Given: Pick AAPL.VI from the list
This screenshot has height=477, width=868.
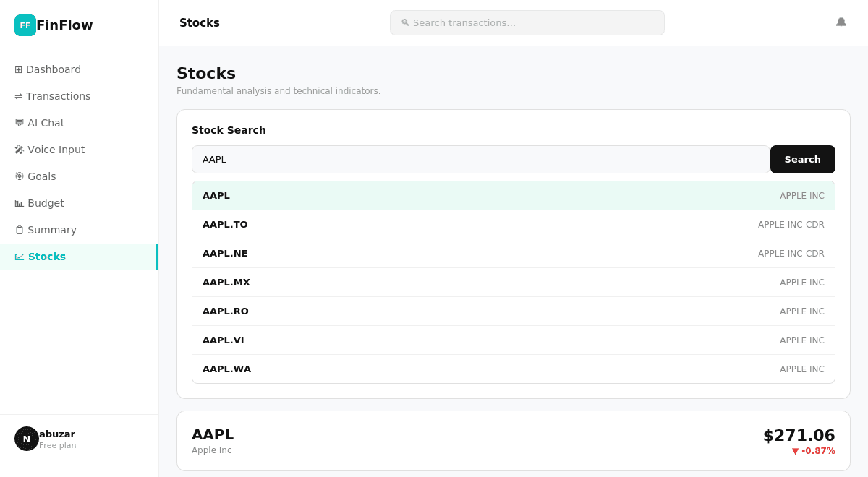Looking at the screenshot, I should (514, 340).
